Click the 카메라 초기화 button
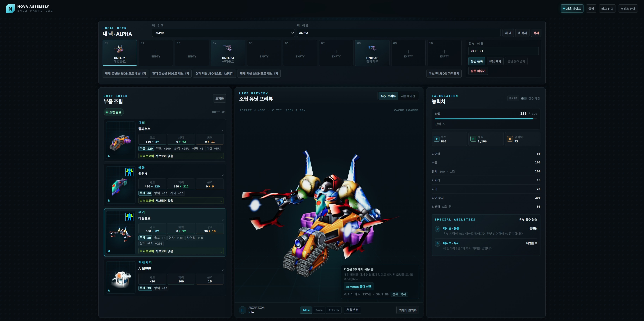This screenshot has height=321, width=644. [407, 310]
